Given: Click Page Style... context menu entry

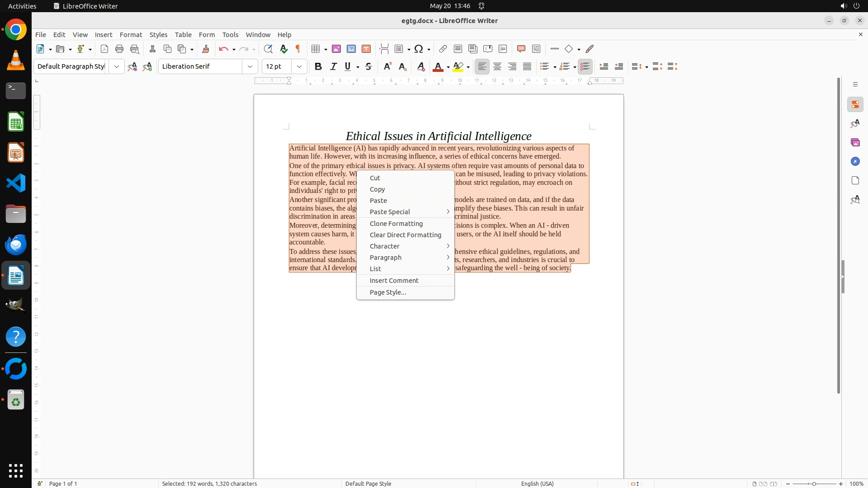Looking at the screenshot, I should click(x=387, y=292).
